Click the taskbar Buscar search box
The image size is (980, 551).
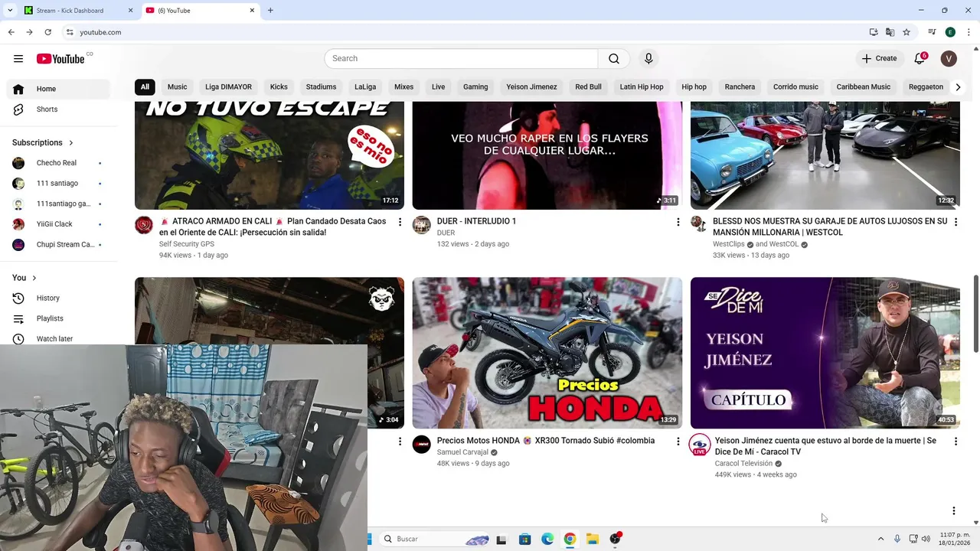tap(435, 539)
